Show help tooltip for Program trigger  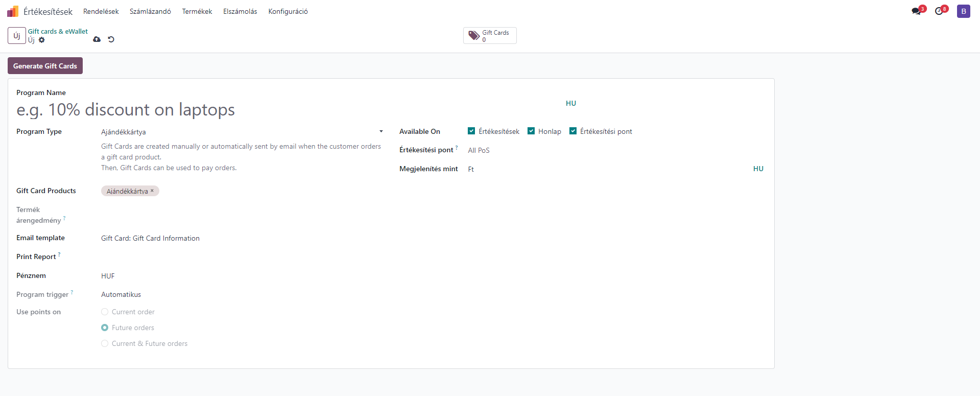coord(72,292)
